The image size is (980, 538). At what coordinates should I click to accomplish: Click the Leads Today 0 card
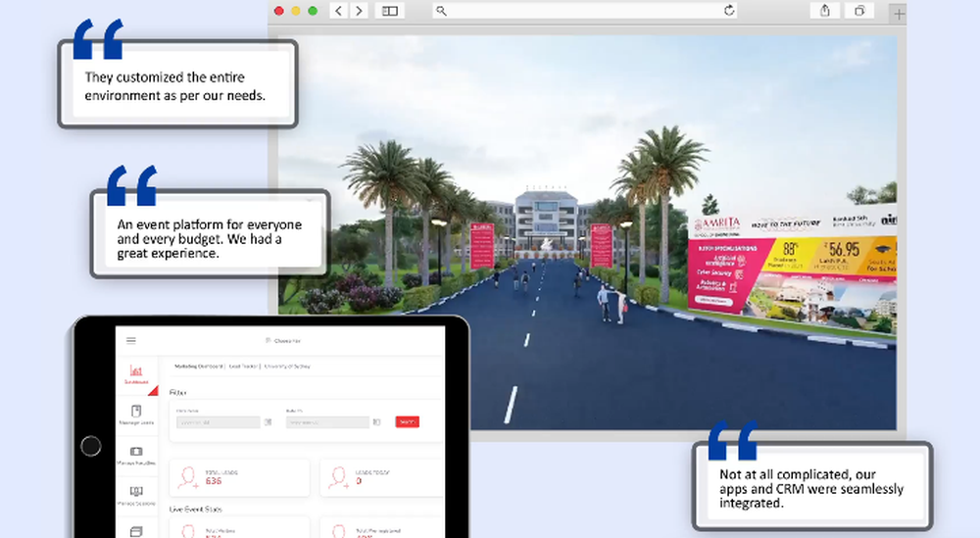[x=382, y=478]
